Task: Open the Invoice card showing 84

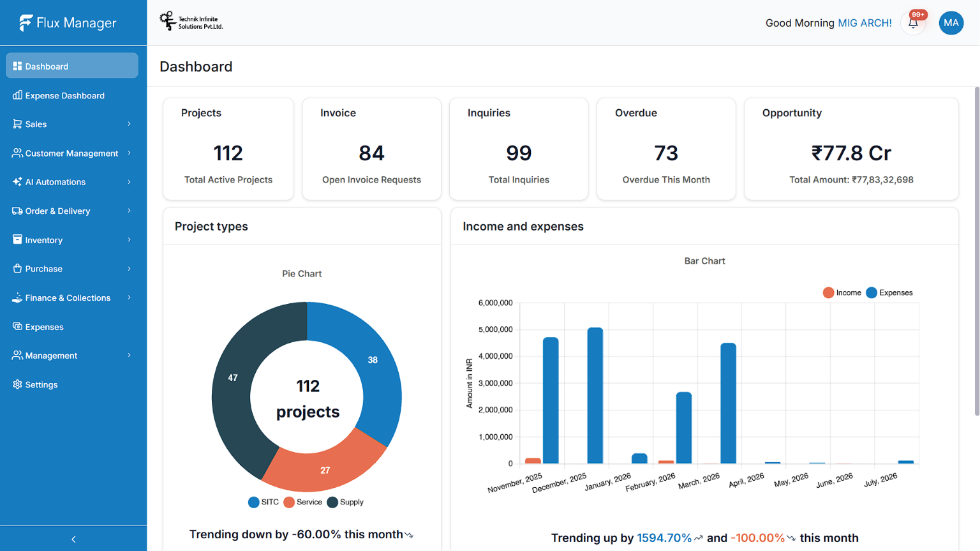Action: click(372, 149)
